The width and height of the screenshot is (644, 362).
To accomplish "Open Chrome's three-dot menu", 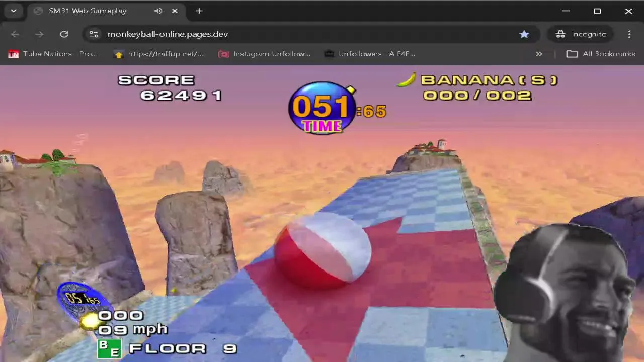I will [x=629, y=34].
